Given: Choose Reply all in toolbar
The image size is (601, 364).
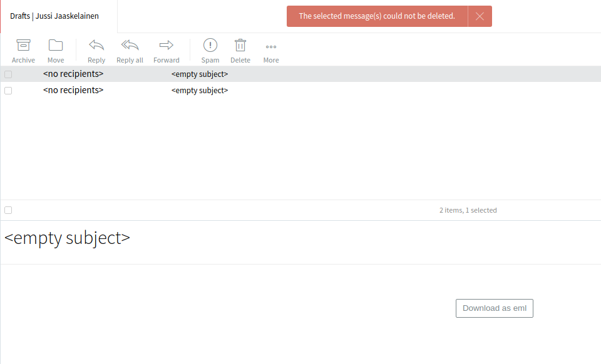Looking at the screenshot, I should 130,51.
